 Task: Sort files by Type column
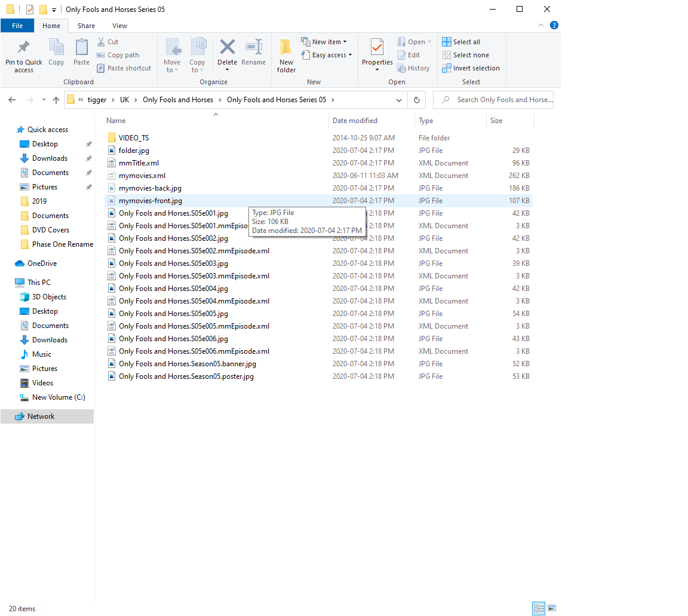point(450,121)
